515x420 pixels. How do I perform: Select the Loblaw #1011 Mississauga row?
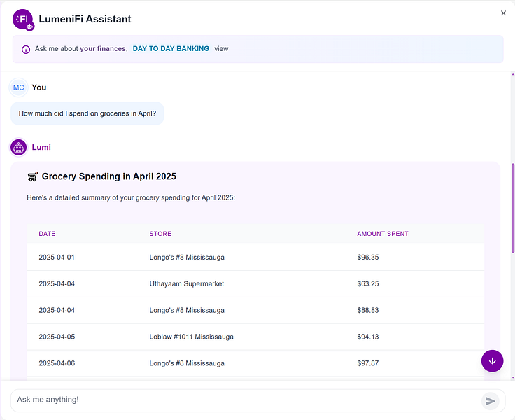255,337
